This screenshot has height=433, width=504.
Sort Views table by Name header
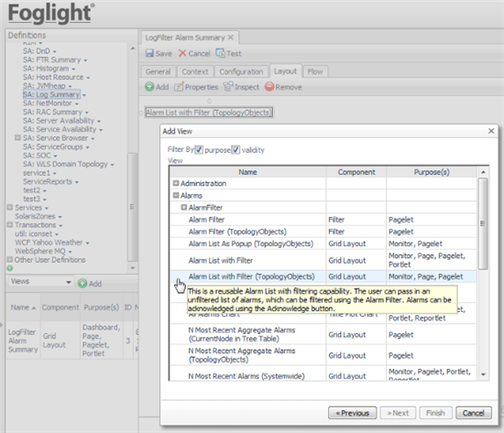pos(23,308)
